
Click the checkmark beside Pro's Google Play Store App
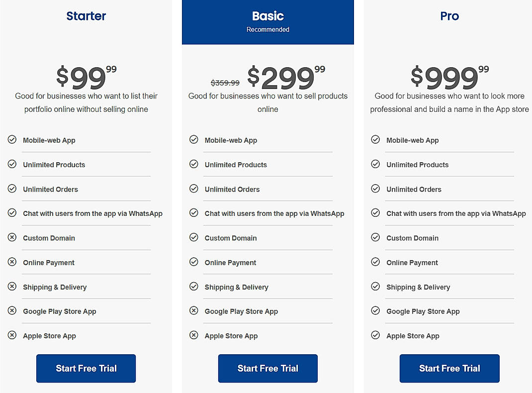pyautogui.click(x=375, y=311)
